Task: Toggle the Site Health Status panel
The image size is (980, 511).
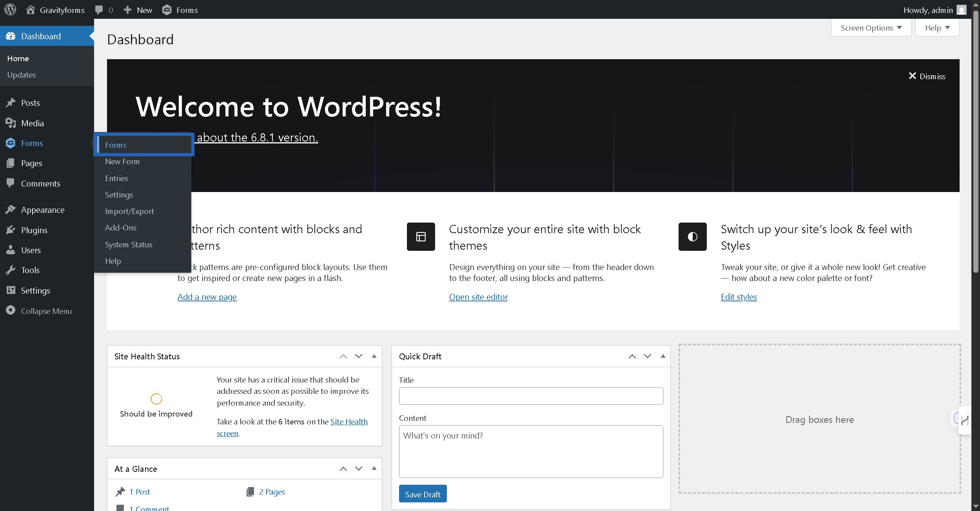Action: pyautogui.click(x=374, y=356)
